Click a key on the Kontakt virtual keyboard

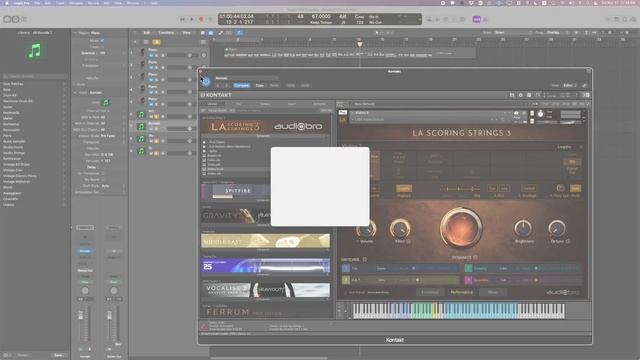coord(458,311)
